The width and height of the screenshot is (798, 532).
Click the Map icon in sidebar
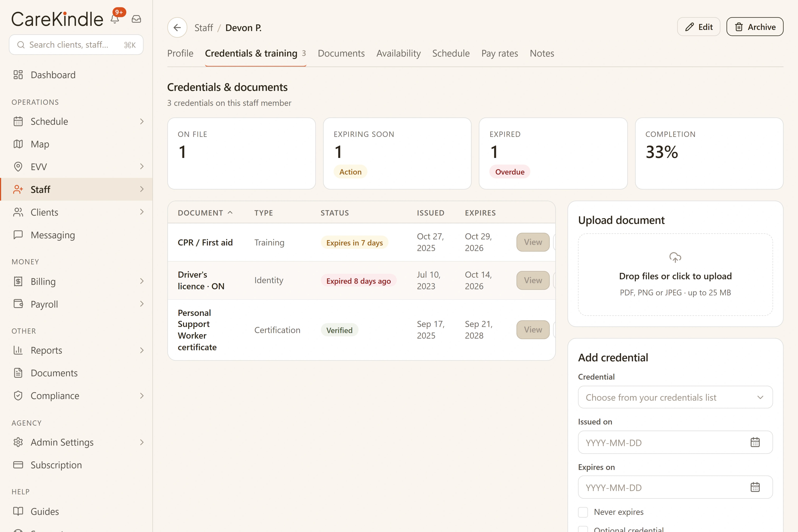tap(18, 144)
